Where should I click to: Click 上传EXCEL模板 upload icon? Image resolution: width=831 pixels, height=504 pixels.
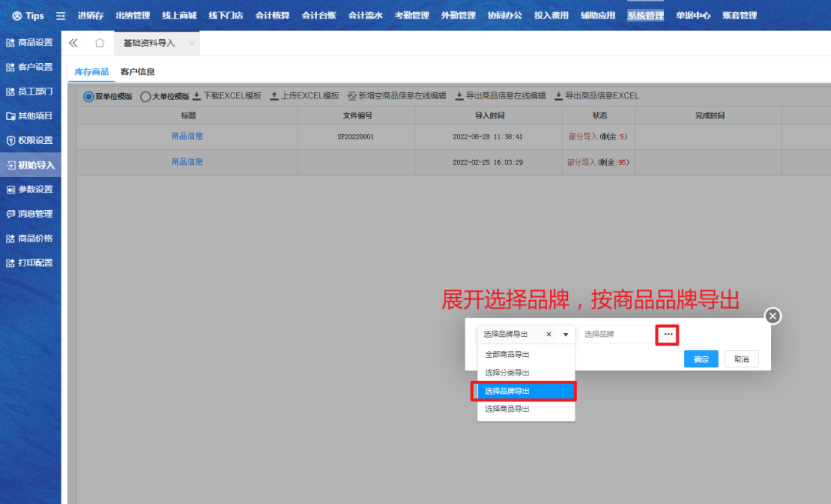(274, 96)
